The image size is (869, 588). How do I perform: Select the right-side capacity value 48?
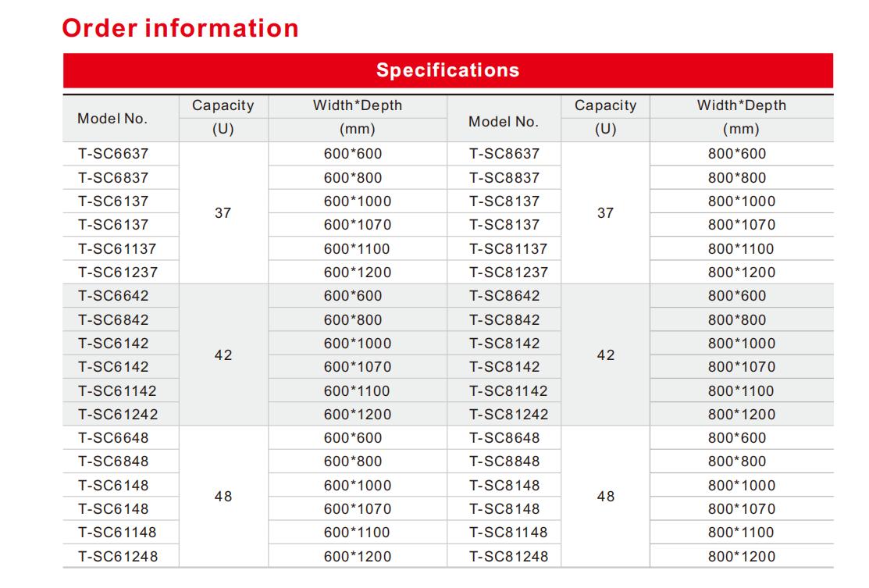pos(605,497)
